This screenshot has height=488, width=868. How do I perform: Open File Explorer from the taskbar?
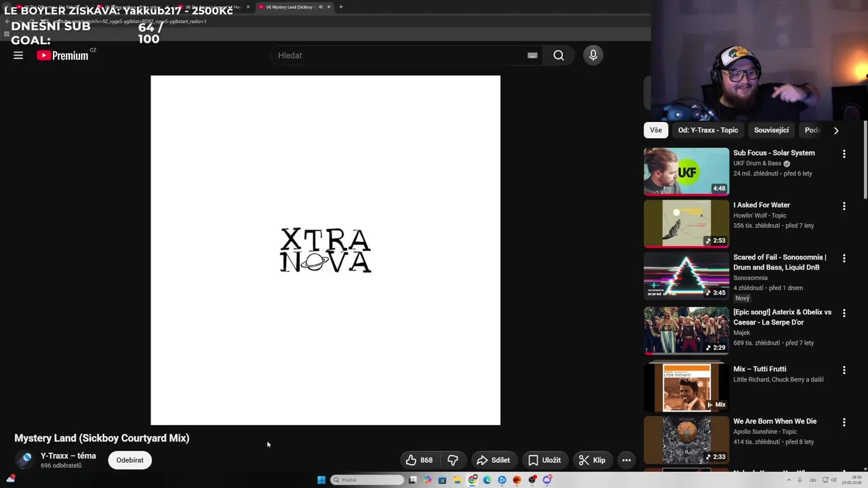point(457,480)
